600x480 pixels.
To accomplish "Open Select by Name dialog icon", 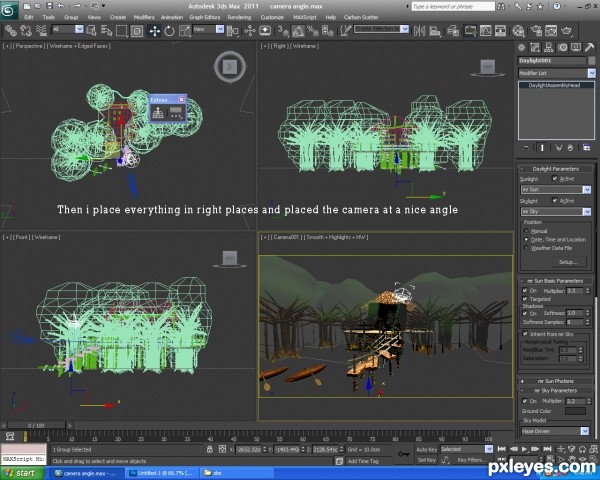I will tap(106, 31).
